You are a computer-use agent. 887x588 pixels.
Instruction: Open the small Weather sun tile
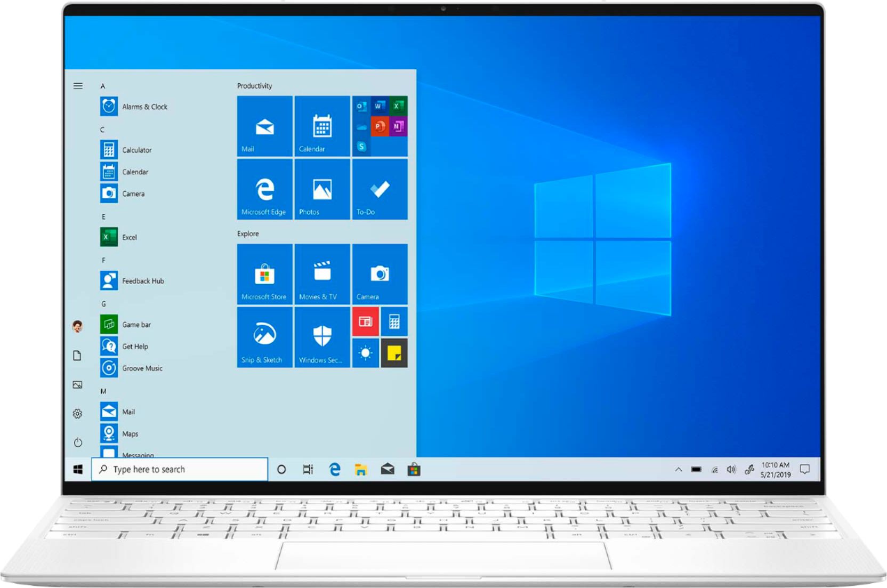[x=366, y=353]
